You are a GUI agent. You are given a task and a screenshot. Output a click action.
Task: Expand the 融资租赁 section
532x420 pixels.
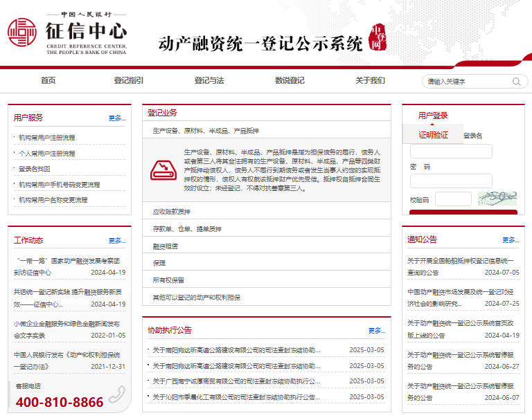click(x=267, y=246)
